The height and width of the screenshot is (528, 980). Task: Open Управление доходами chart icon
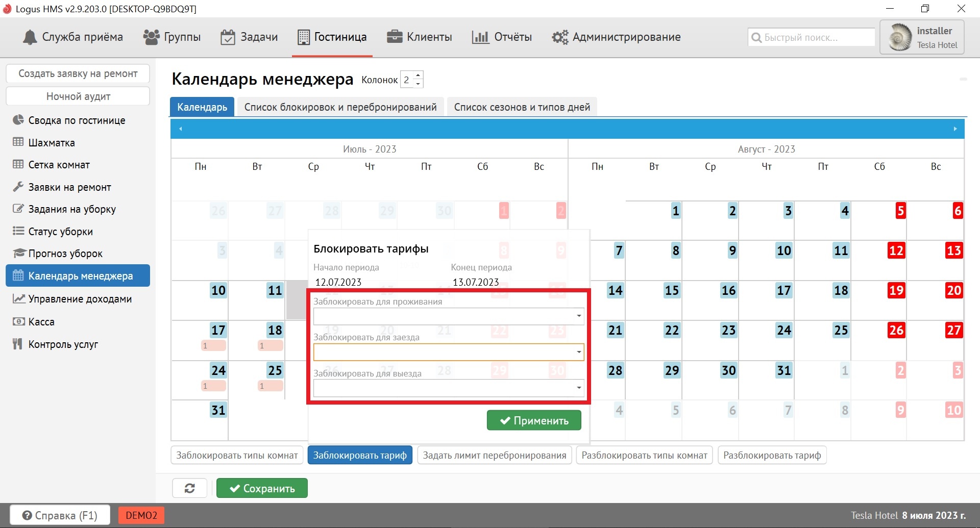click(18, 298)
